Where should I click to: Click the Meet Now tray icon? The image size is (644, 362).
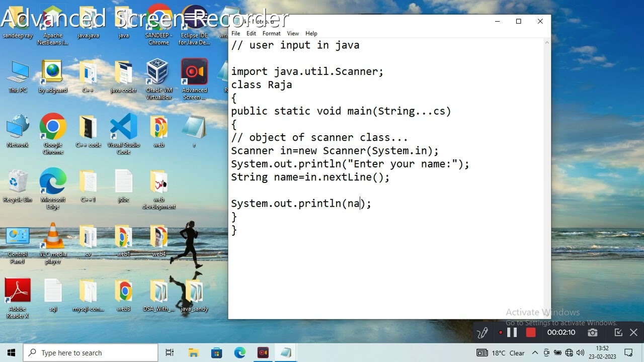point(546,352)
